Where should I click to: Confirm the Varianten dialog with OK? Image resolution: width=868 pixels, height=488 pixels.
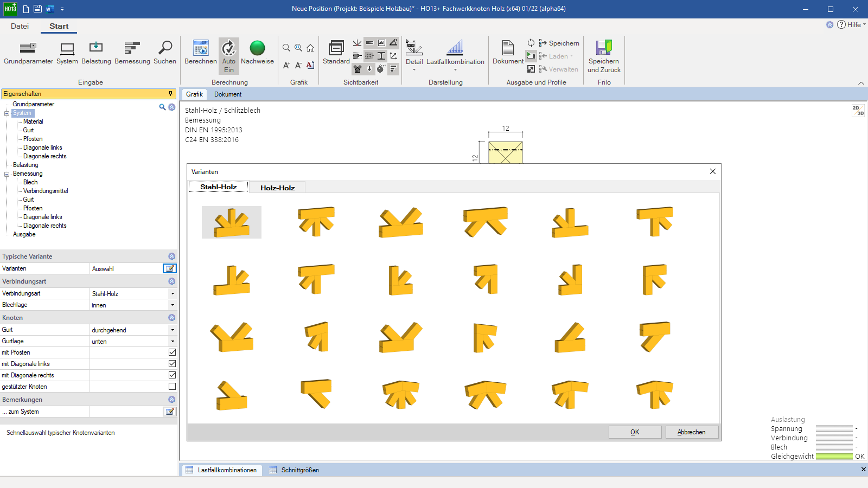point(635,432)
